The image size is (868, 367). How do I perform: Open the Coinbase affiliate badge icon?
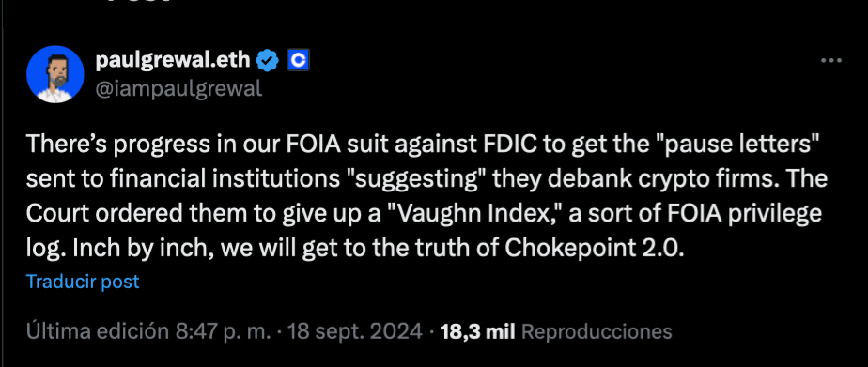tap(299, 60)
